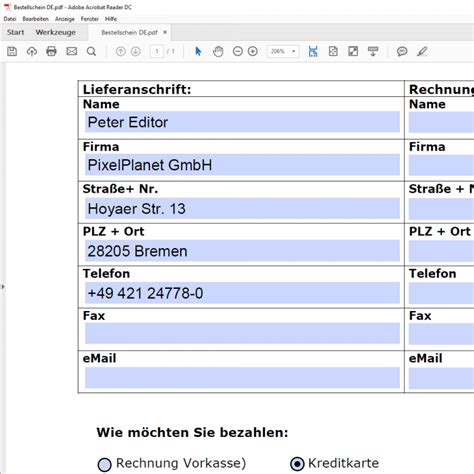Click the Name field containing Peter Editor
This screenshot has width=474, height=474.
pos(242,122)
